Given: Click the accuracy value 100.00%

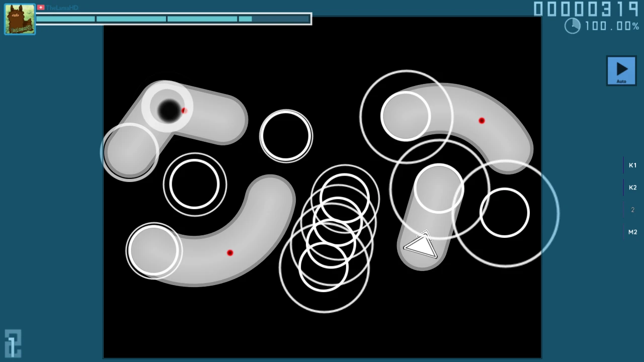Looking at the screenshot, I should [612, 26].
